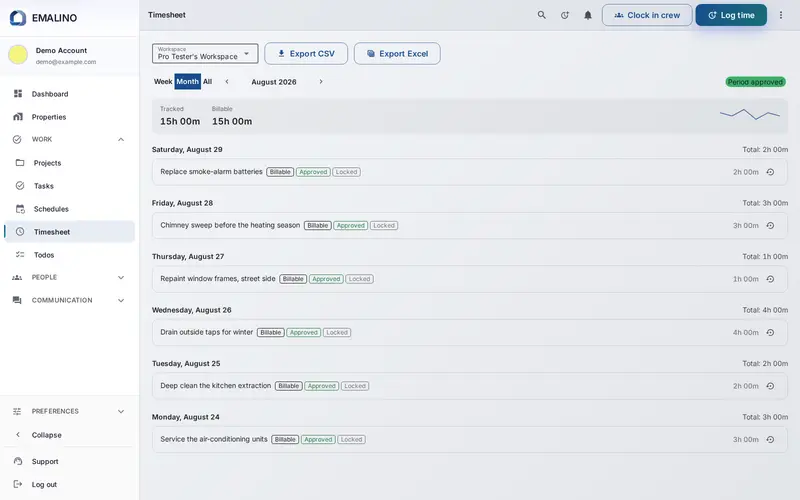Image resolution: width=800 pixels, height=500 pixels.
Task: Open history icon for Repaint window frames entry
Action: point(770,279)
